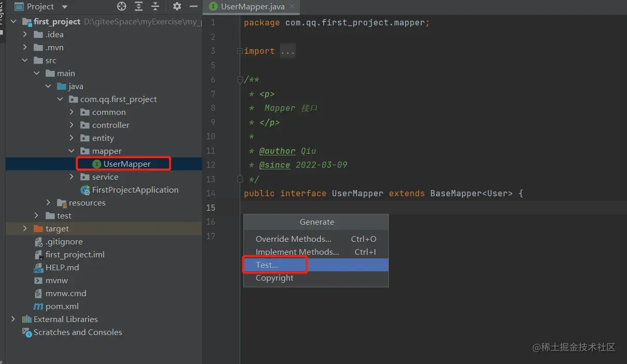Choose Copyright from Generate menu

[x=316, y=278]
